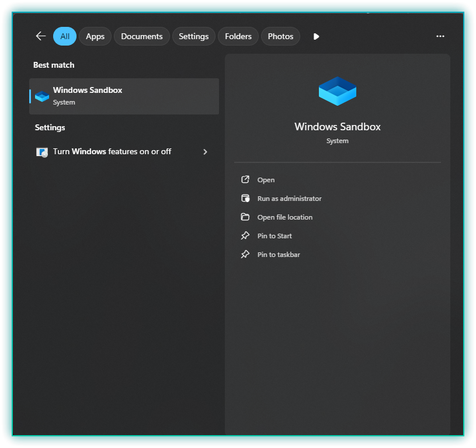Click the Windows features control panel icon
This screenshot has width=476, height=448.
tap(42, 152)
